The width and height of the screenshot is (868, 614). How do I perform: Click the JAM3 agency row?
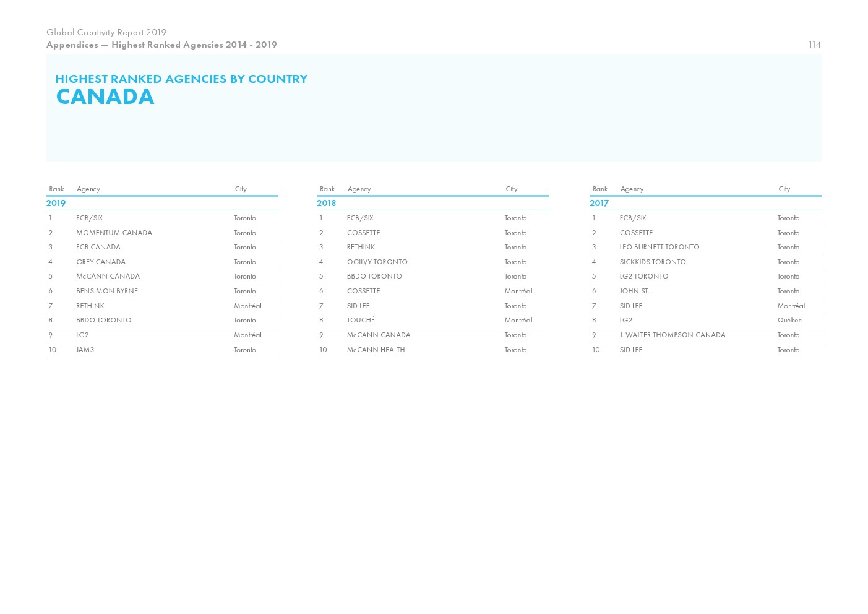click(x=85, y=350)
